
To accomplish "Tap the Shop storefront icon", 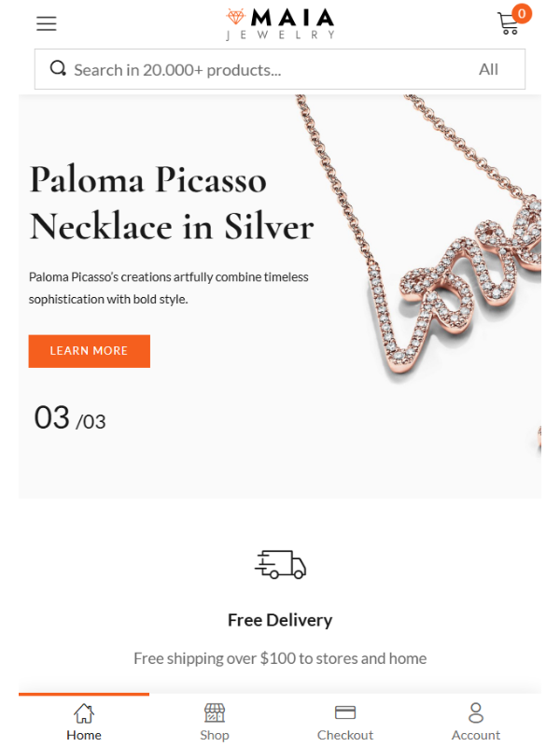I will pos(215,712).
